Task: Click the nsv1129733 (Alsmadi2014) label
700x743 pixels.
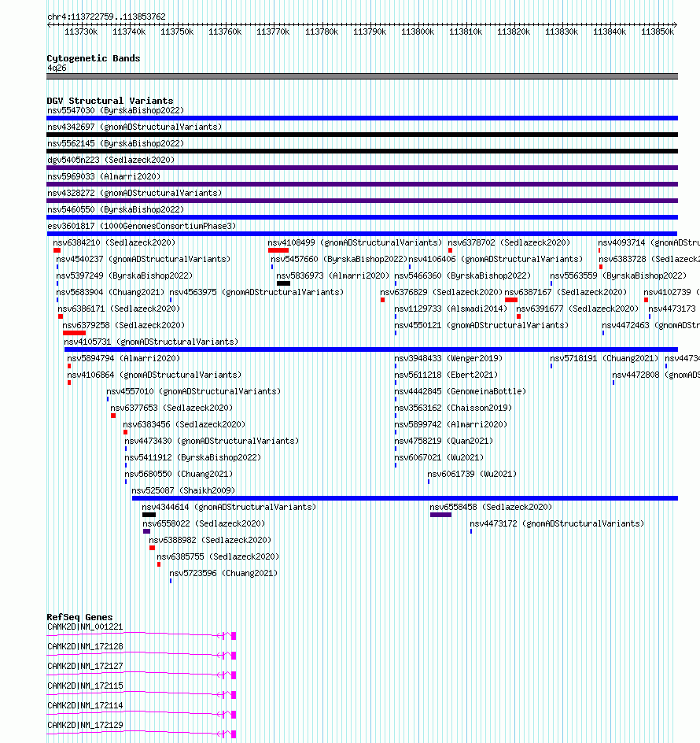Action: [451, 309]
